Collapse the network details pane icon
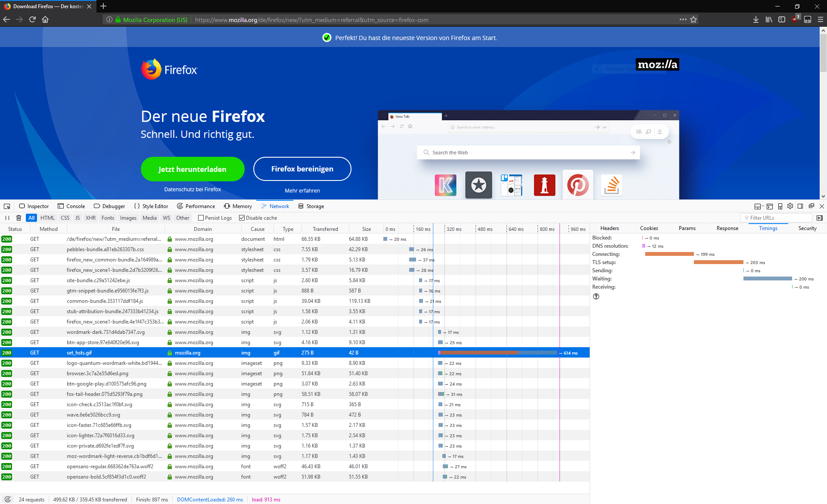The height and width of the screenshot is (504, 827). coord(819,218)
